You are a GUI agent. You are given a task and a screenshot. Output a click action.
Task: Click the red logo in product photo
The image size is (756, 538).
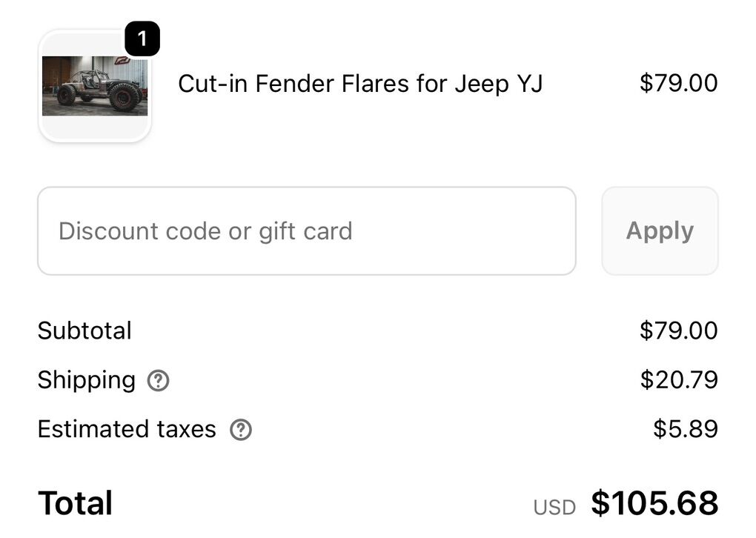[x=122, y=61]
